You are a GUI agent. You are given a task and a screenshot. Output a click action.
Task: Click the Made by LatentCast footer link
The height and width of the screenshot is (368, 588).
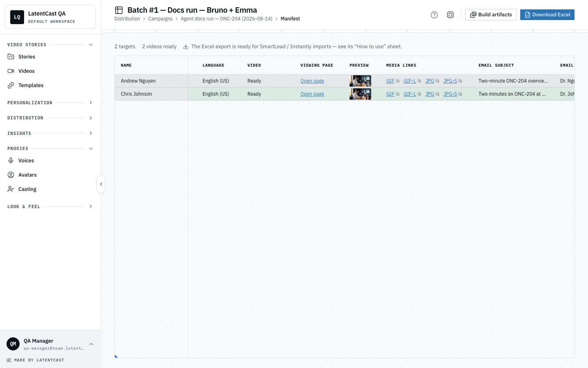pos(36,360)
